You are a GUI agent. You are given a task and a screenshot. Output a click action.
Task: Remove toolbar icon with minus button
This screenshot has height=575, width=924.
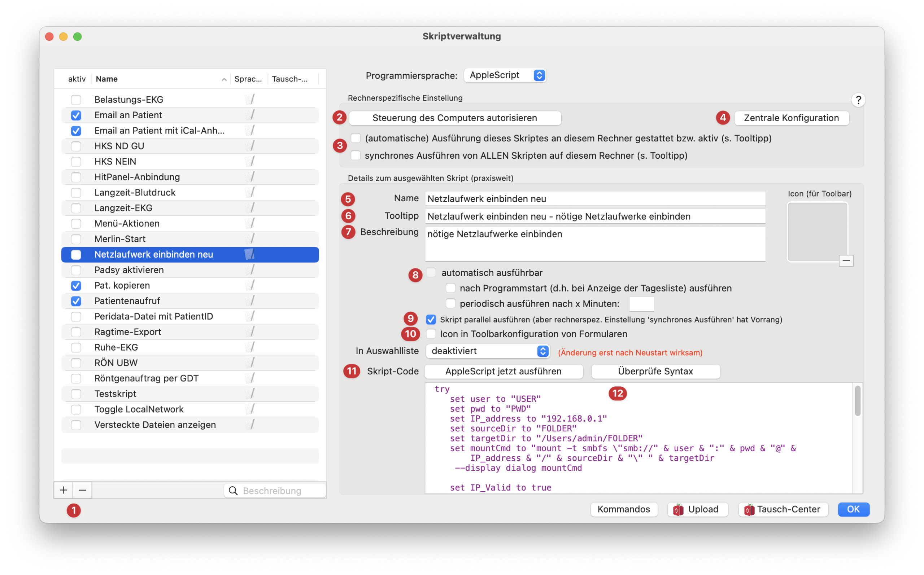pyautogui.click(x=846, y=260)
